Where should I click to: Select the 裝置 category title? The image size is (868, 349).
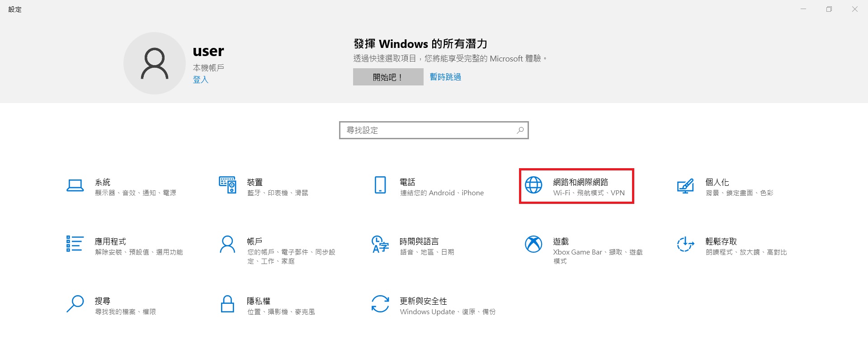tap(255, 182)
